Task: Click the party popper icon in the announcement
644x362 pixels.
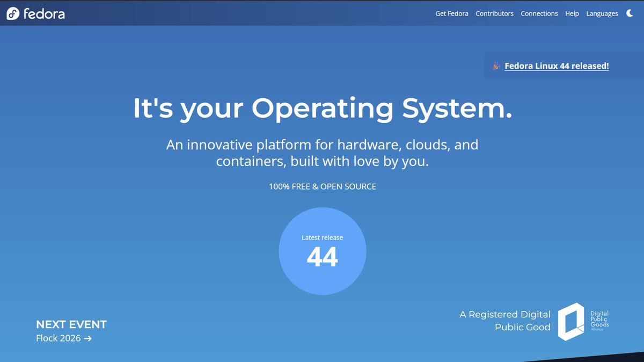Action: point(496,66)
